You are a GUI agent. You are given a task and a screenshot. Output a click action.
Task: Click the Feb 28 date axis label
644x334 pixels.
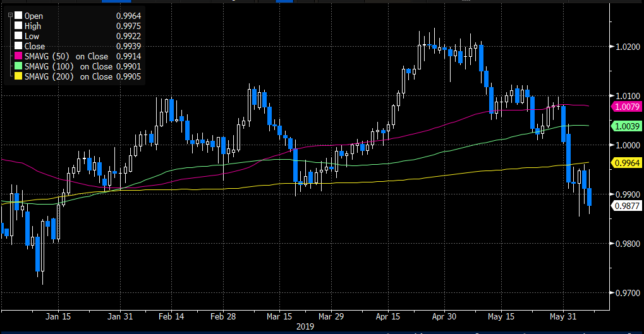(223, 317)
